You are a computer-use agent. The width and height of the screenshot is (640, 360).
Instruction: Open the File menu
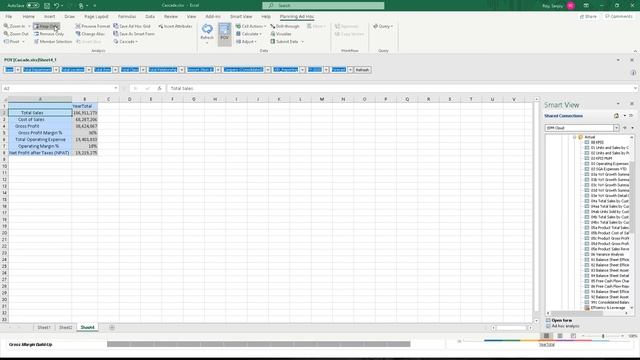[9, 16]
